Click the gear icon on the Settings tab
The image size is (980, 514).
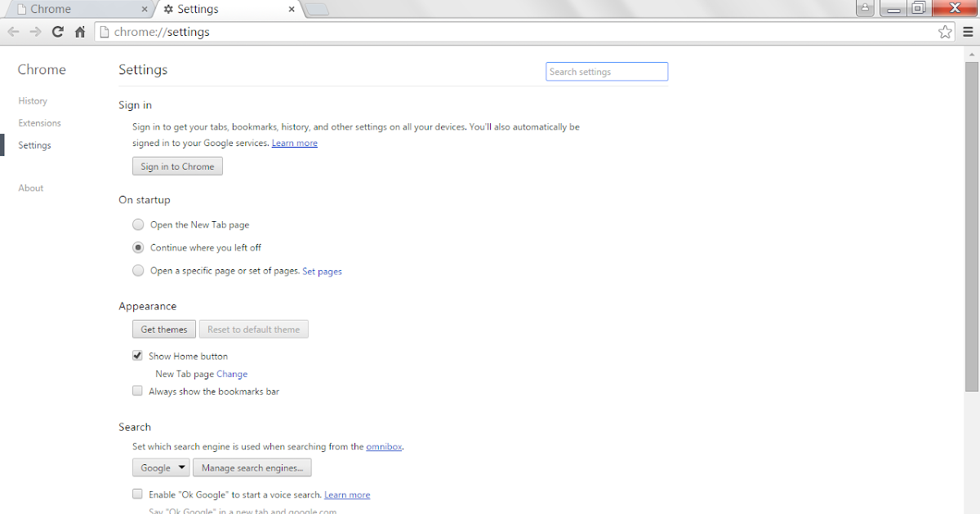tap(168, 9)
